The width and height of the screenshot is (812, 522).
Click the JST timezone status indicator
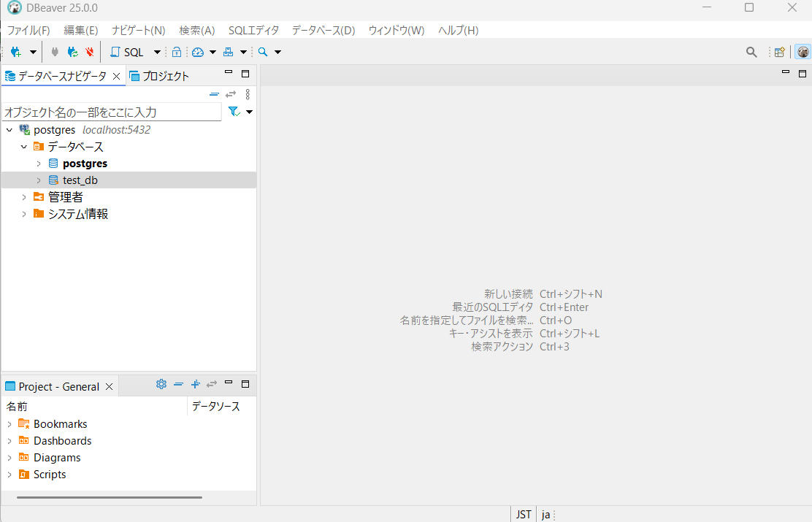524,514
